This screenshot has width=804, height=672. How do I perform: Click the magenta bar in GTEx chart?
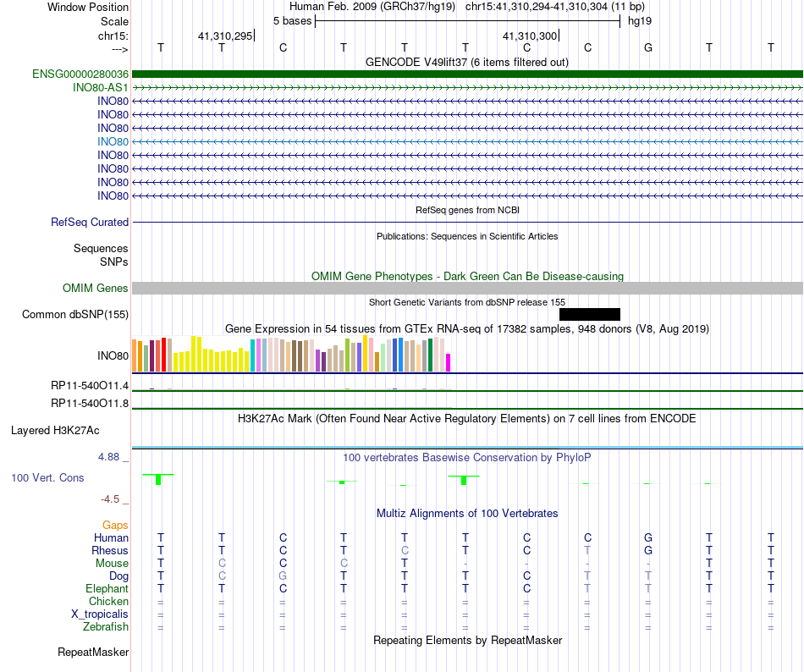click(449, 362)
